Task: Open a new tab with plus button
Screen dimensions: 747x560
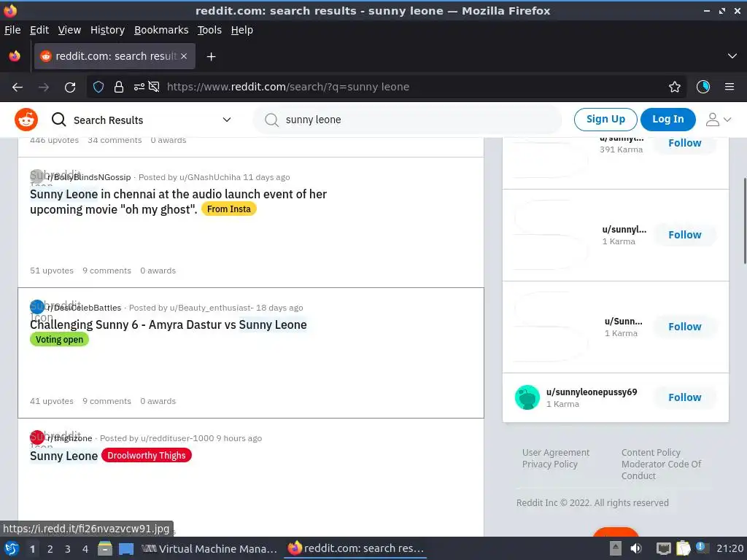Action: [x=211, y=57]
